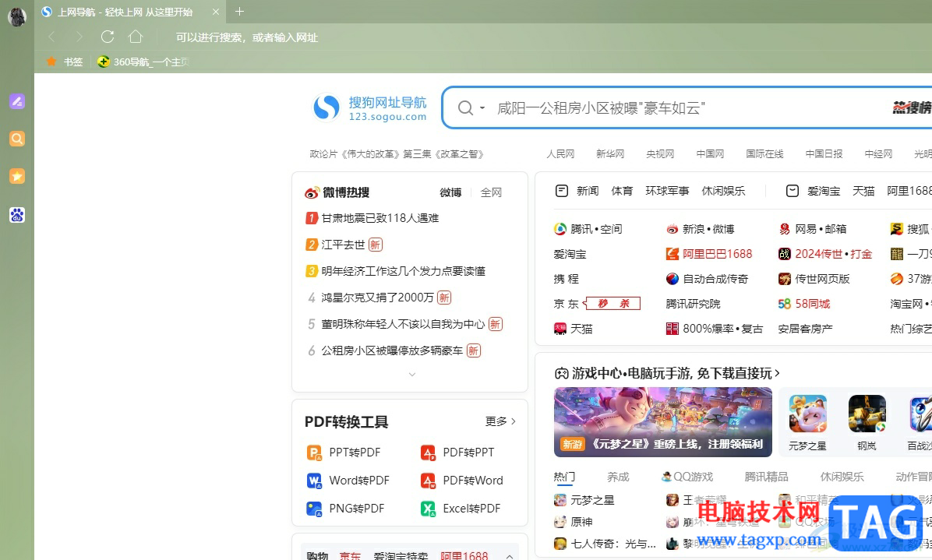Reload the page using the refresh icon
This screenshot has width=932, height=560.
pyautogui.click(x=108, y=37)
